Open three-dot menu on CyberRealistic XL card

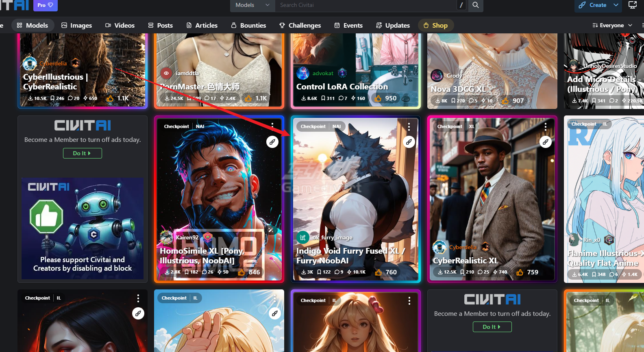click(546, 126)
